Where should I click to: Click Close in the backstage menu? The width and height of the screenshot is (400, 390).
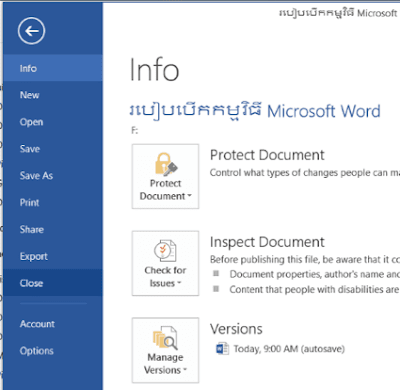(53, 283)
